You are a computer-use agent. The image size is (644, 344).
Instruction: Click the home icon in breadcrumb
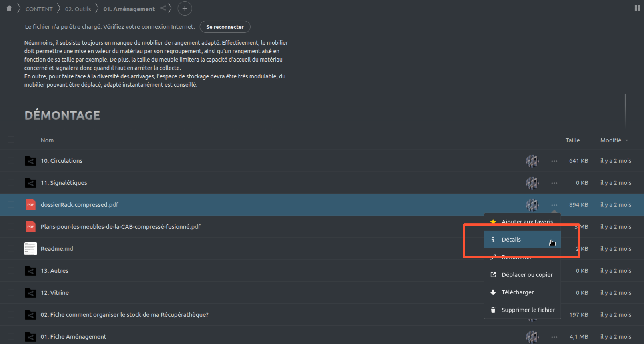pyautogui.click(x=9, y=8)
